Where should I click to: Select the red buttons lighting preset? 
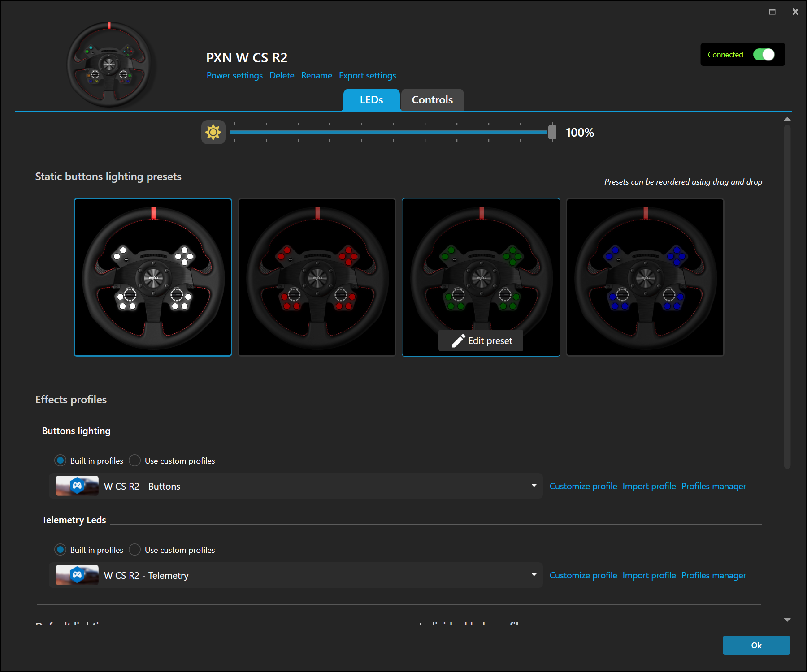317,277
